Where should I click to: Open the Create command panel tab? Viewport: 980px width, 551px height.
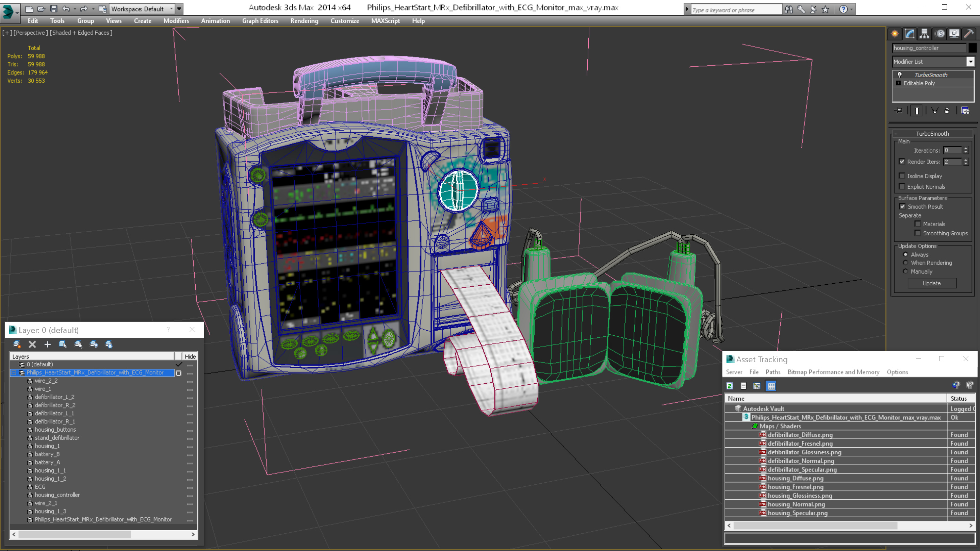[895, 33]
